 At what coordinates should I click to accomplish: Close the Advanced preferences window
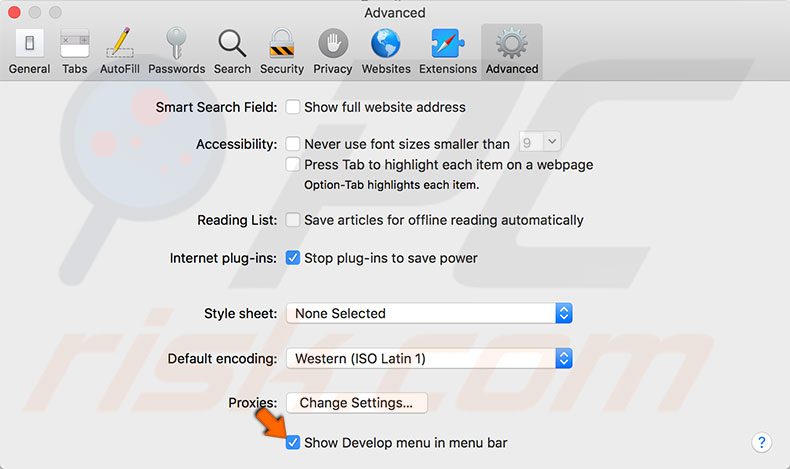tap(15, 12)
